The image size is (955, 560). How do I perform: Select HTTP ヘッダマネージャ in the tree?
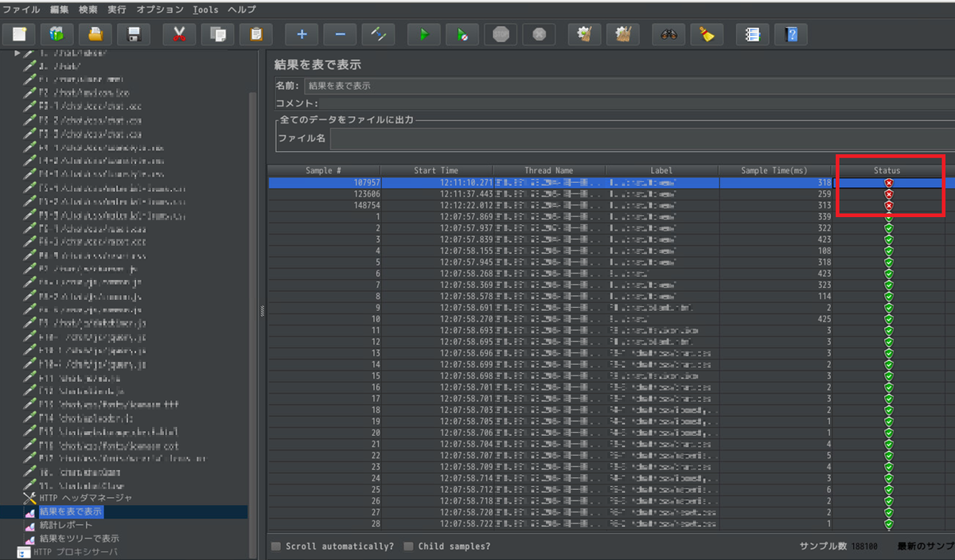click(86, 498)
